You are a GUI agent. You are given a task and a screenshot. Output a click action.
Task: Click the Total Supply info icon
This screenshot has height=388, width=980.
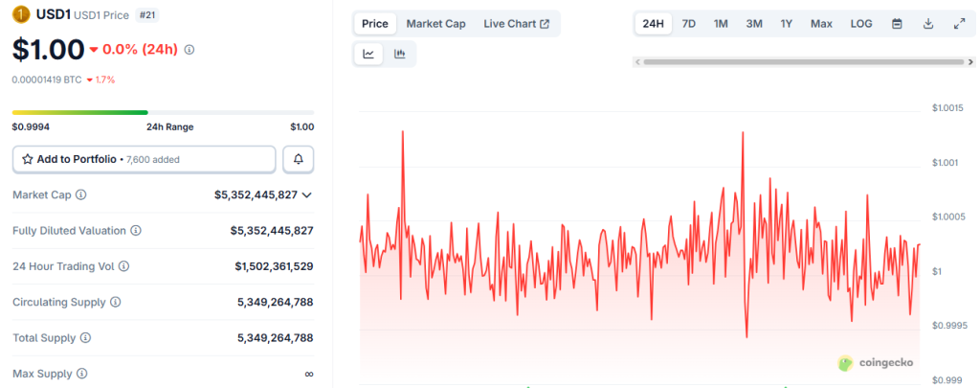85,338
